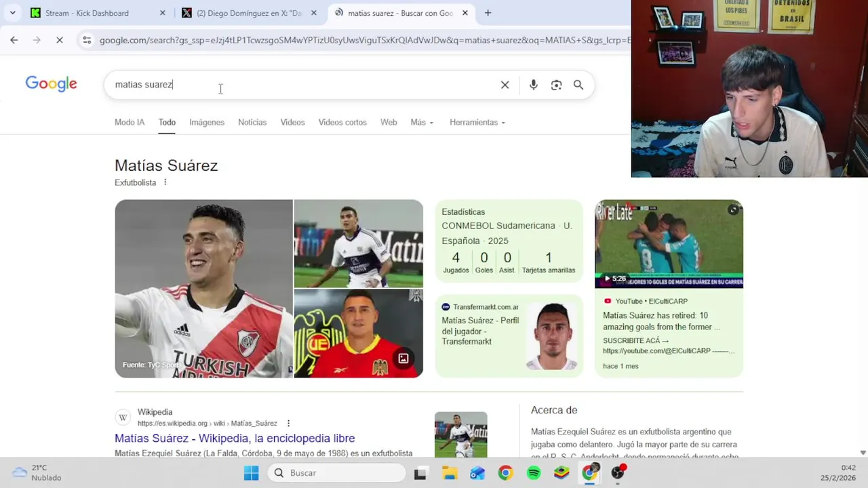Open the Anderlecht purple kit photo

tap(359, 243)
